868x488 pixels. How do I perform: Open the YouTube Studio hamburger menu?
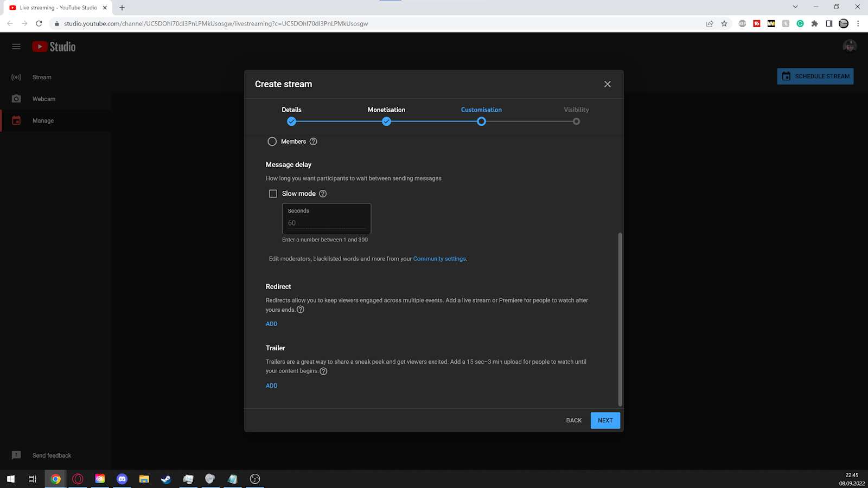pos(16,47)
